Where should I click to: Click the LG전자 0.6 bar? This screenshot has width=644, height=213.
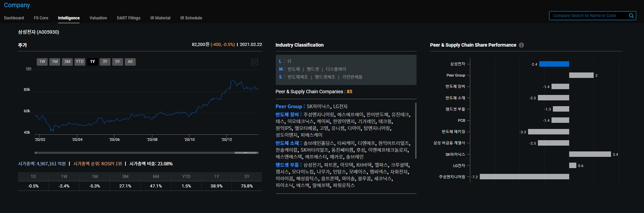coord(573,165)
